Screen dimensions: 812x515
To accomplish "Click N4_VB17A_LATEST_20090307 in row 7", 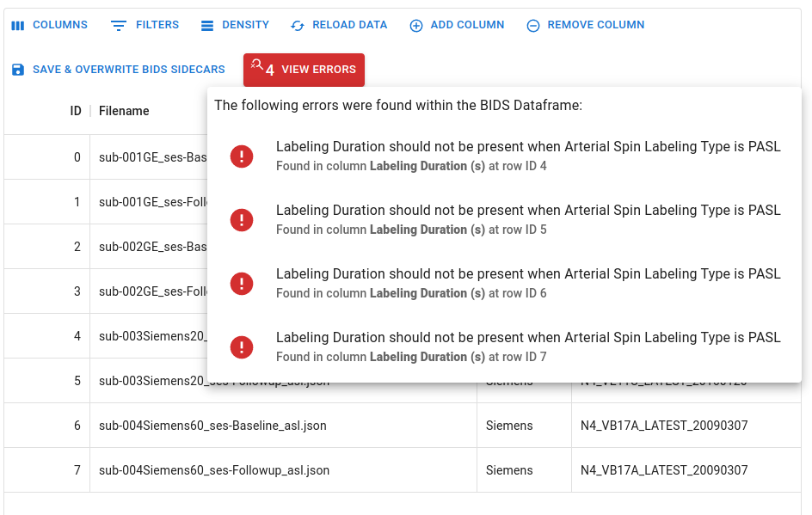I will click(x=686, y=470).
